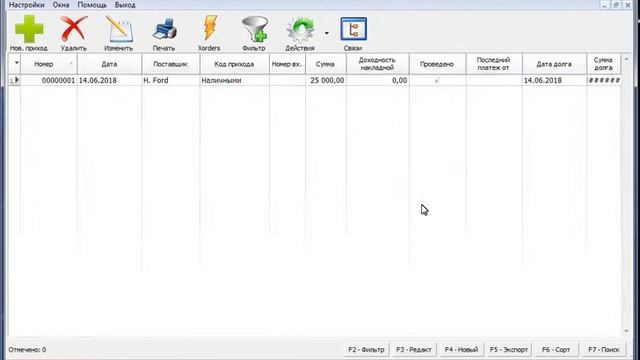Open the Edit notepad icon

[x=119, y=29]
